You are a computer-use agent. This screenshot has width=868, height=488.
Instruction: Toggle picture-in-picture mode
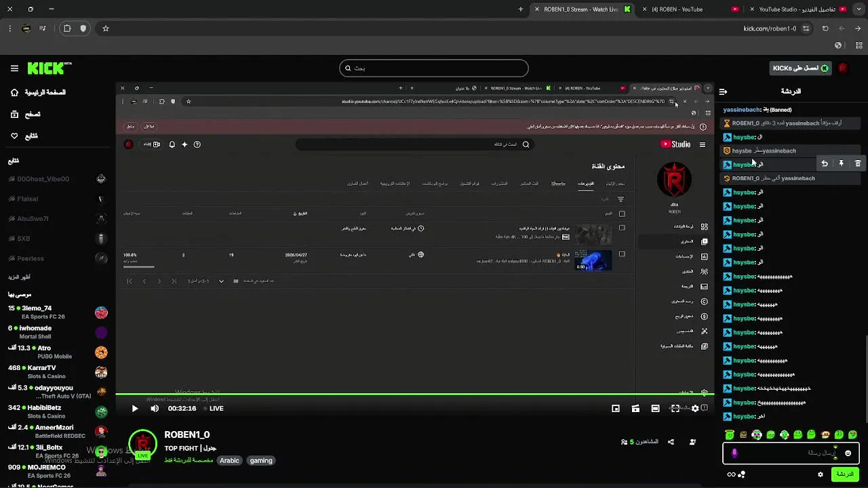pos(616,409)
